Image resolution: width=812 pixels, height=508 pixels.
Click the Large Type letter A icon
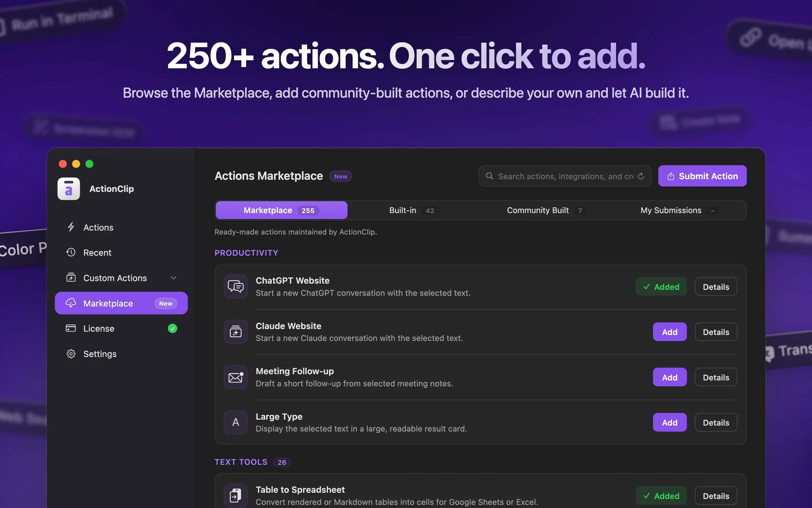click(x=236, y=422)
